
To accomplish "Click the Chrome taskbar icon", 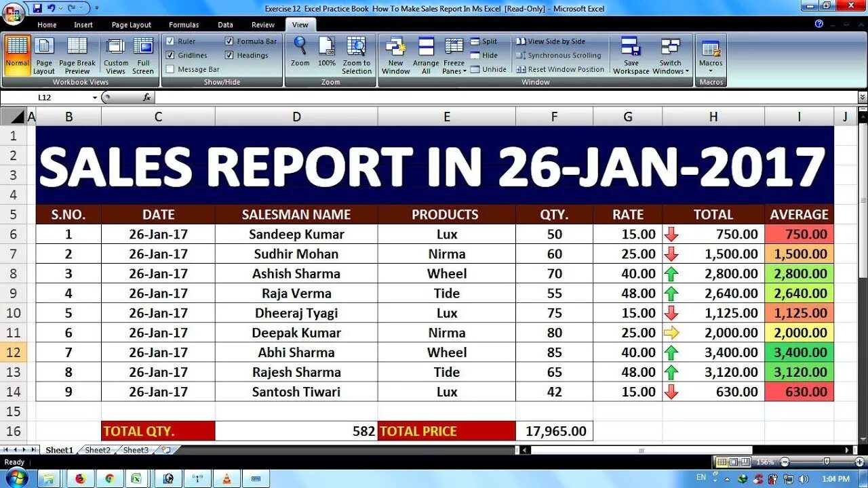I will coord(110,479).
